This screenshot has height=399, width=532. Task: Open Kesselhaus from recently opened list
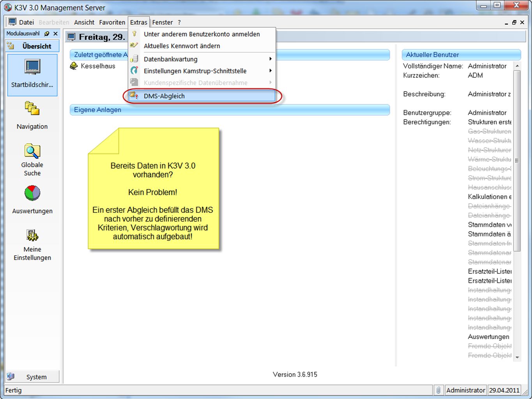coord(98,66)
